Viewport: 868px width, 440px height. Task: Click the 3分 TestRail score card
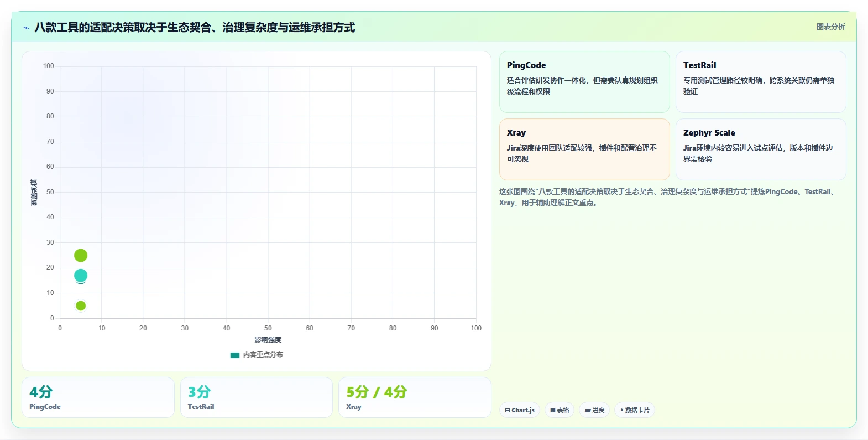point(257,397)
